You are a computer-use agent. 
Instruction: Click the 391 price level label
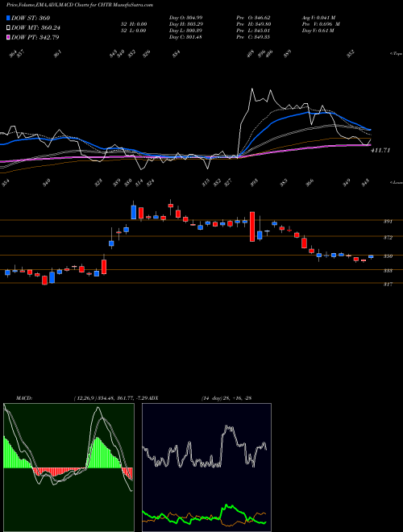[388, 222]
